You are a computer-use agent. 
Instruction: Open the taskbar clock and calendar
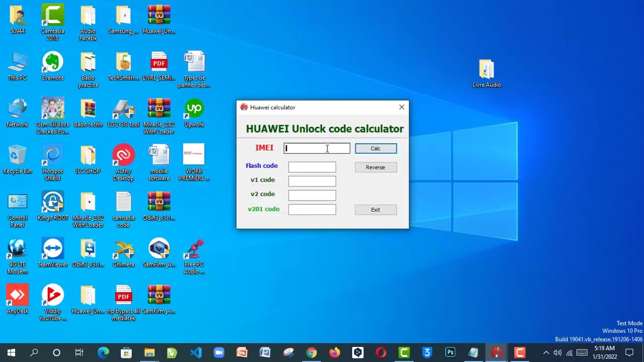604,352
